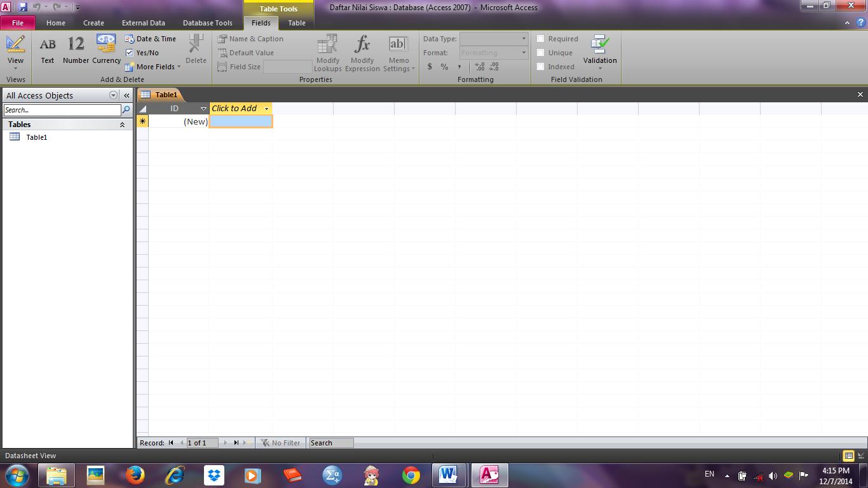
Task: Switch to the Table ribbon tab
Action: pos(296,22)
